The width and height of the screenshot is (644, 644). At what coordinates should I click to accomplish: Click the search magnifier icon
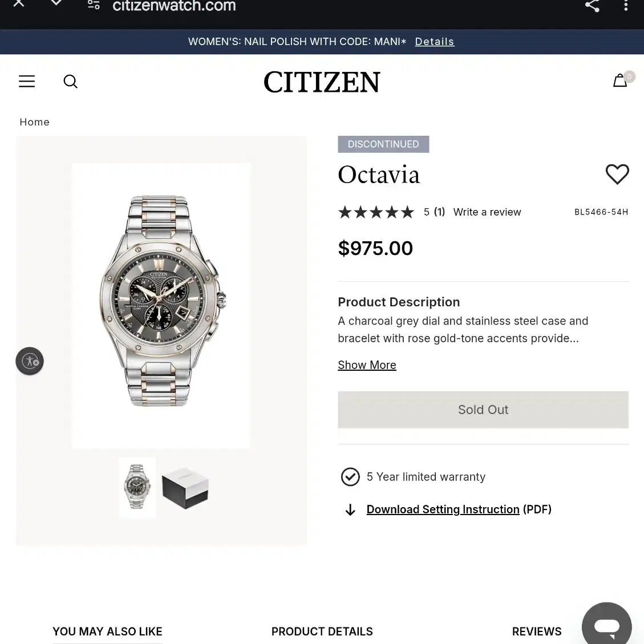tap(70, 82)
